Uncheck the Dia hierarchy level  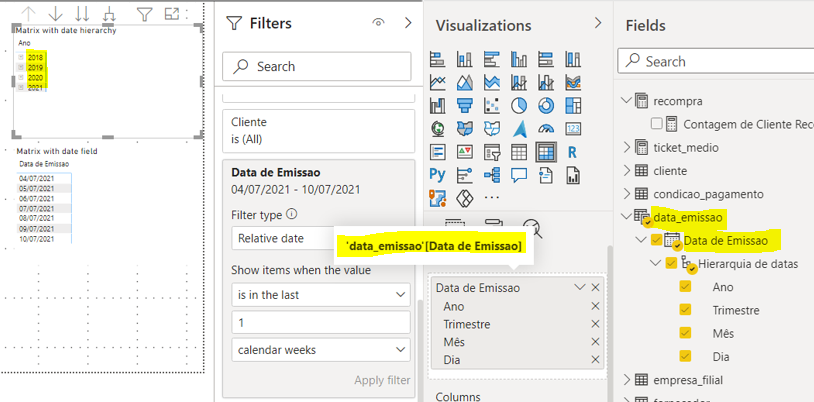[x=685, y=356]
